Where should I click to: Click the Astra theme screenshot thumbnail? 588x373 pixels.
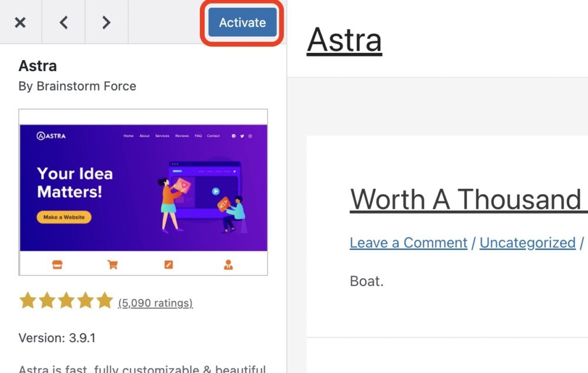pos(143,192)
